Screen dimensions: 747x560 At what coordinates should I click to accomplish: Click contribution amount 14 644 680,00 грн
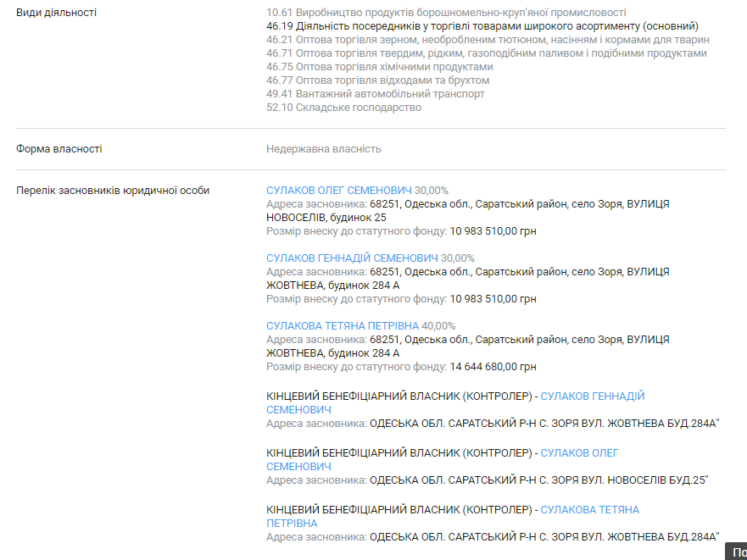493,367
